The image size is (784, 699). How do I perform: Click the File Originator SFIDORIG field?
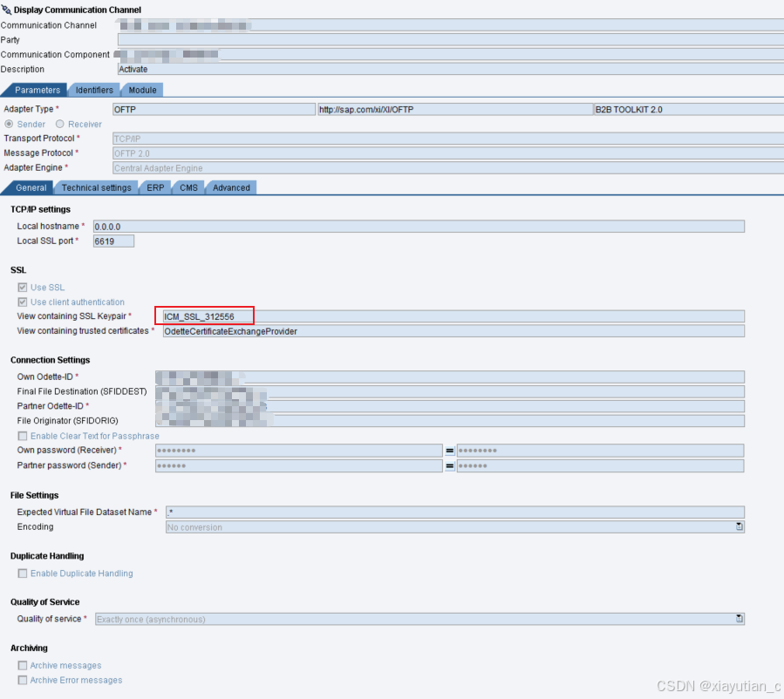[449, 421]
